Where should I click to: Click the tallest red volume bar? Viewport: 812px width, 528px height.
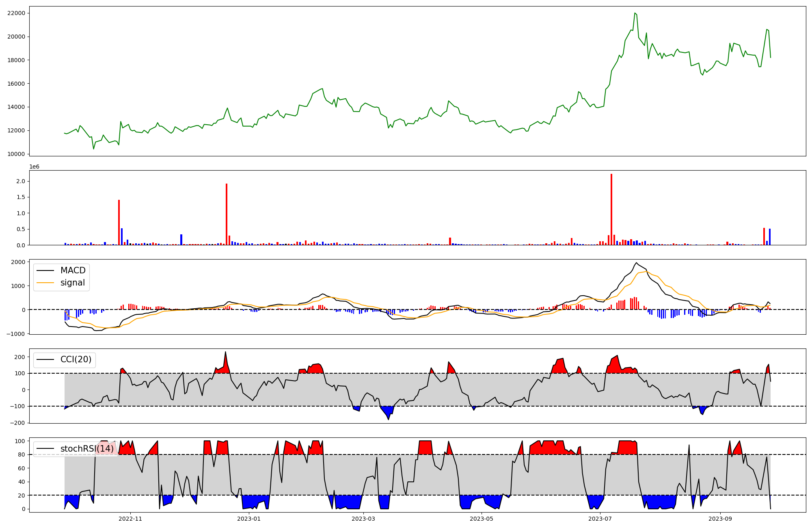(x=611, y=209)
